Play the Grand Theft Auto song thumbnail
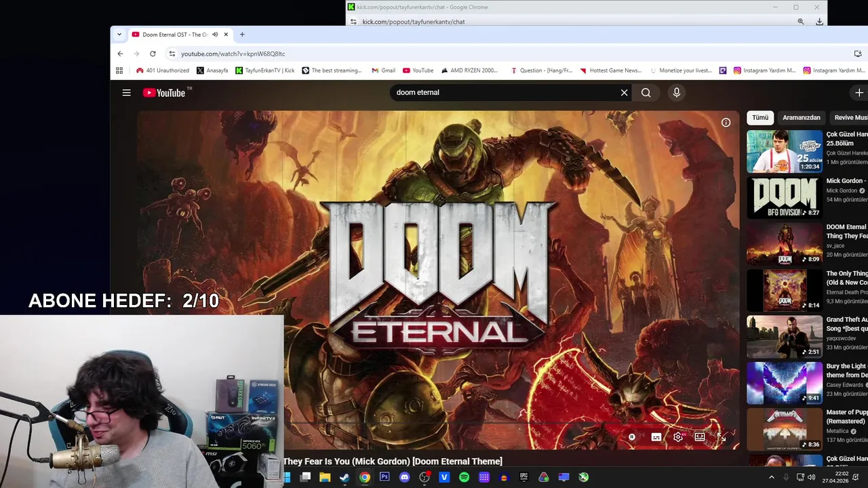The image size is (868, 488). click(785, 337)
